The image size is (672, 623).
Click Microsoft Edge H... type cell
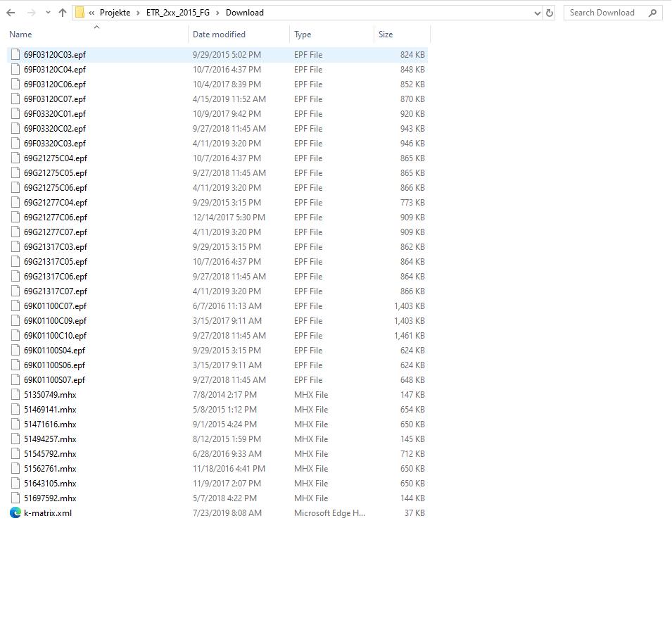tap(329, 513)
